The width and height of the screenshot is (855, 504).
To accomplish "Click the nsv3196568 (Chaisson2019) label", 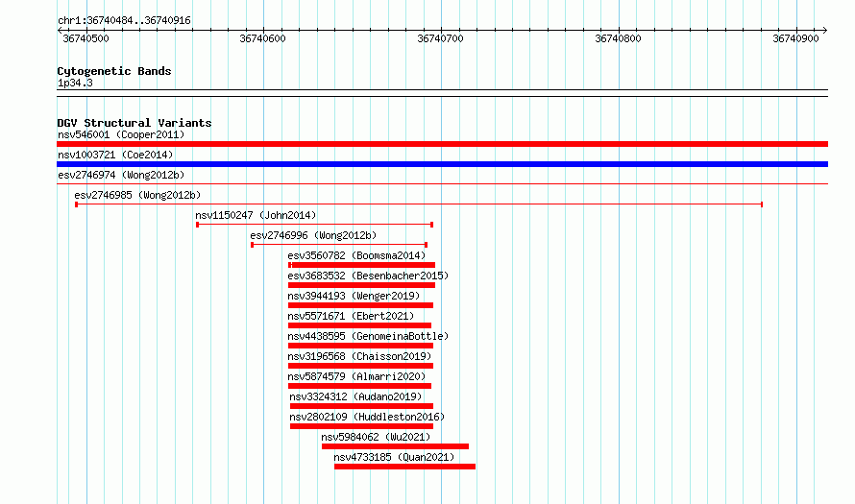I will (x=359, y=356).
